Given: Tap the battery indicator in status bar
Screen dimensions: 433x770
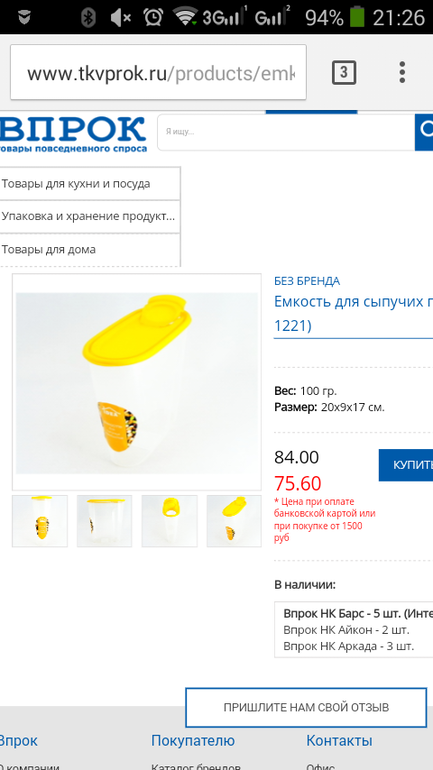Looking at the screenshot, I should (357, 17).
